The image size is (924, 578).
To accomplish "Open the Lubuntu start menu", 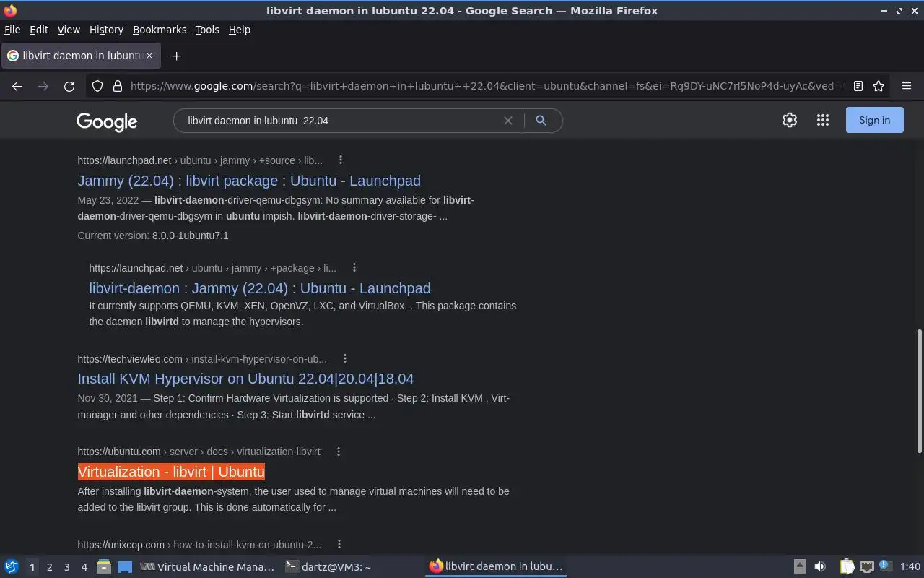I will (x=12, y=567).
